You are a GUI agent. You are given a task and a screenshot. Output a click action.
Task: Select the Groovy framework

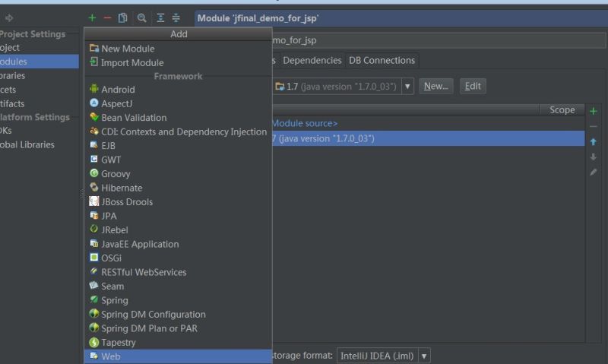coord(178,174)
